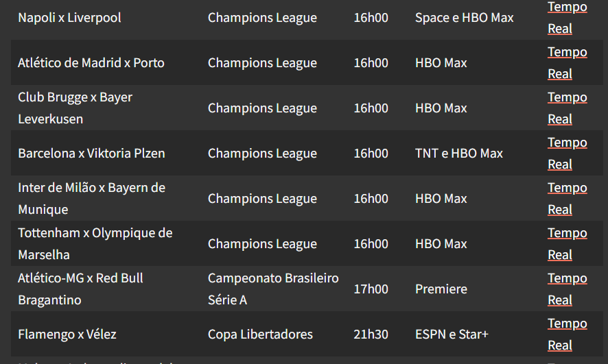The width and height of the screenshot is (608, 364).
Task: Click the Campeonato Brasileiro Série A cell
Action: (273, 289)
